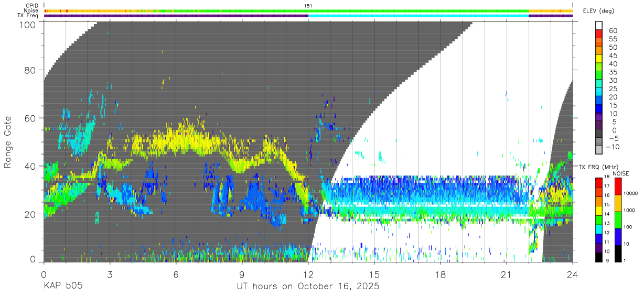
Task: Click the 21 tick on UT hours axis
Action: point(507,274)
